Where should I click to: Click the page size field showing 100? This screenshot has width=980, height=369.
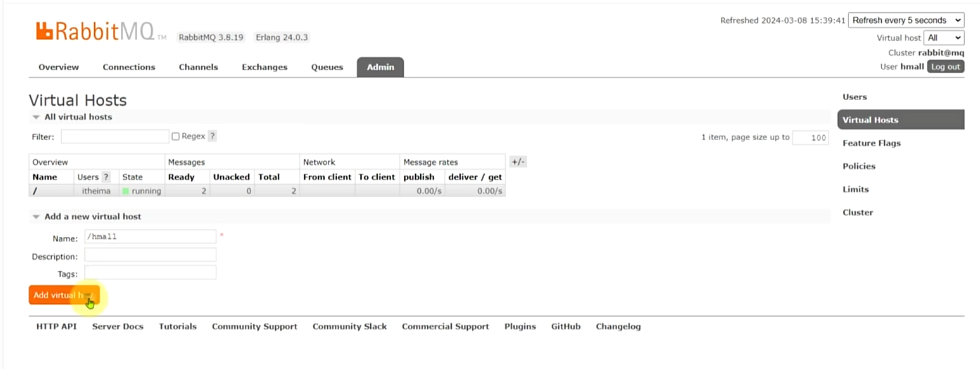(x=810, y=137)
